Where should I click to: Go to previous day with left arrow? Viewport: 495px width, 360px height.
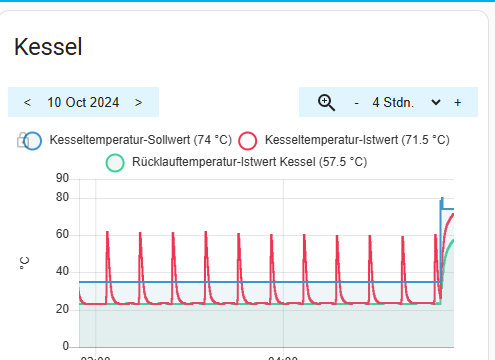point(27,102)
